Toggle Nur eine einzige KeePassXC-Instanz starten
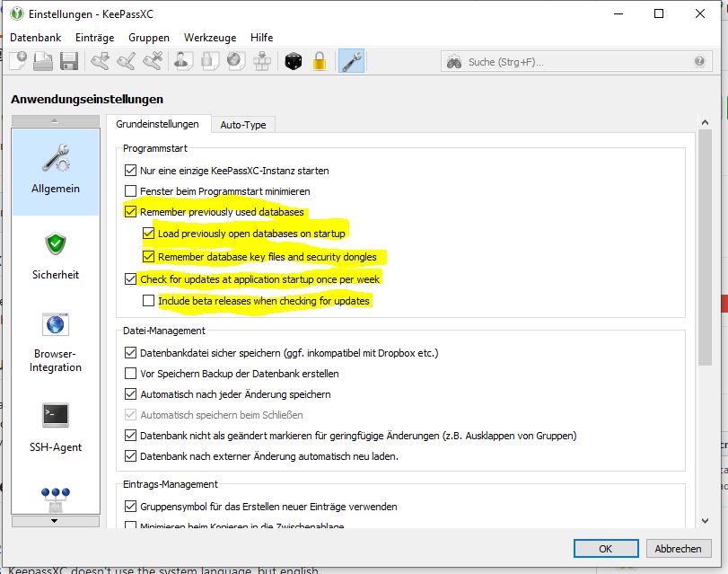The height and width of the screenshot is (574, 728). [130, 171]
